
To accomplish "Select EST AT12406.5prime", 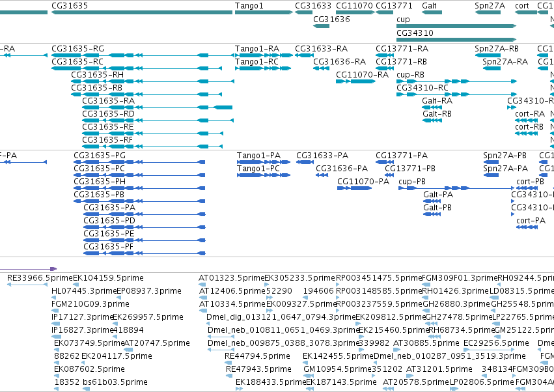I will 232,291.
